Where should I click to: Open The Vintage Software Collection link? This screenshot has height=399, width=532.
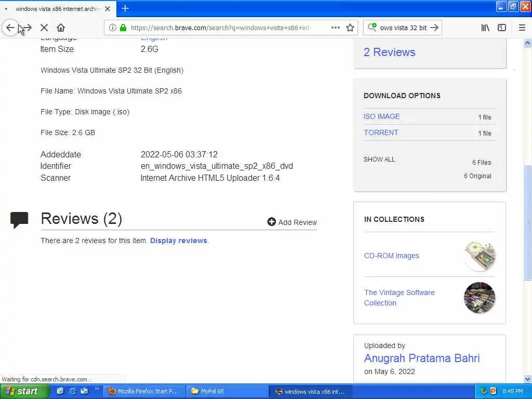pyautogui.click(x=400, y=298)
